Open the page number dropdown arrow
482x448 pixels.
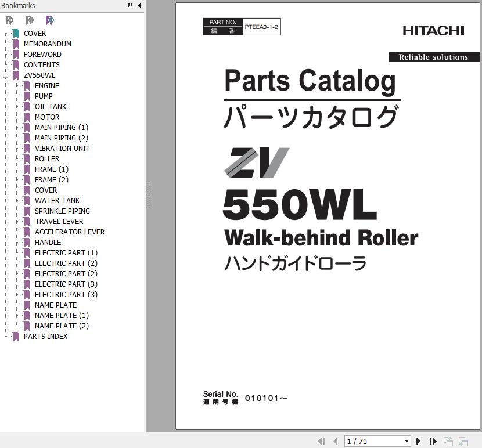(x=407, y=441)
